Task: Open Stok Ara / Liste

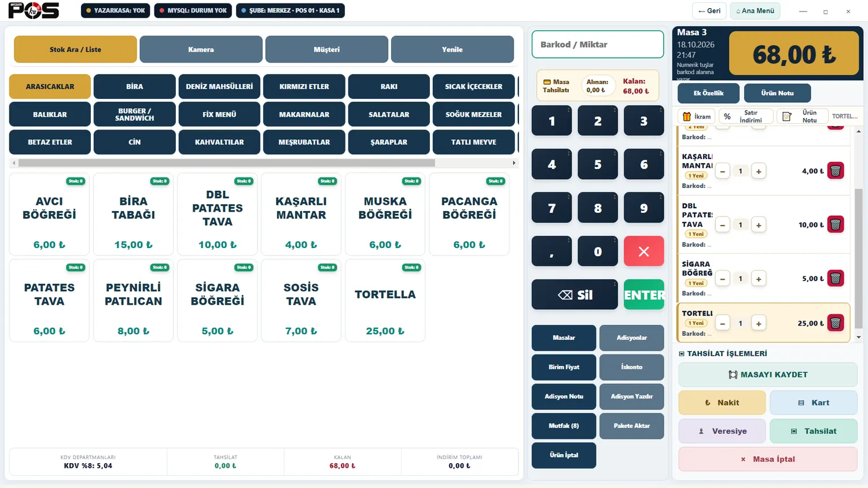Action: coord(75,50)
